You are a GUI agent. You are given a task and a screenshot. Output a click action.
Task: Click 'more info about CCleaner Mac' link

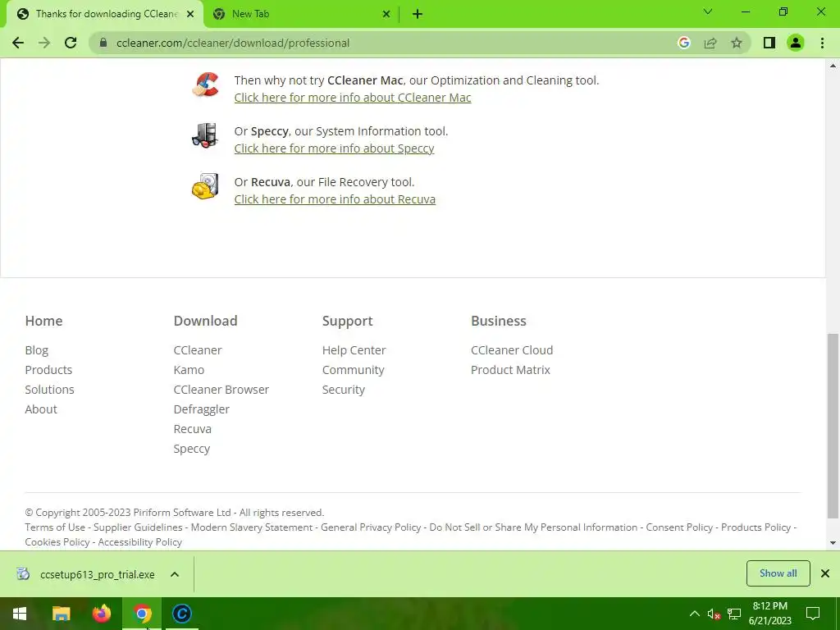pos(353,98)
